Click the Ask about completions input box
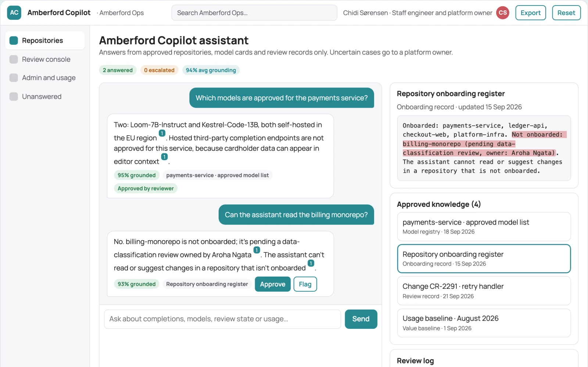This screenshot has height=367, width=588. pyautogui.click(x=222, y=319)
